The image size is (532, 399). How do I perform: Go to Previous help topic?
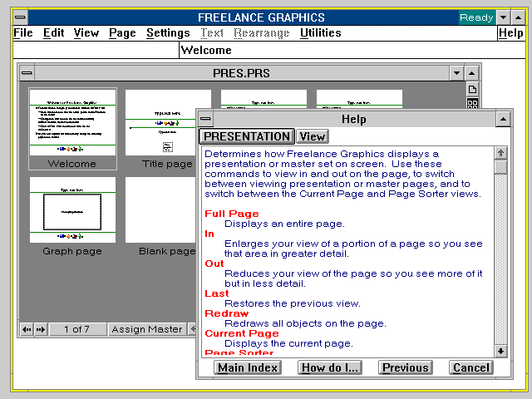point(406,367)
